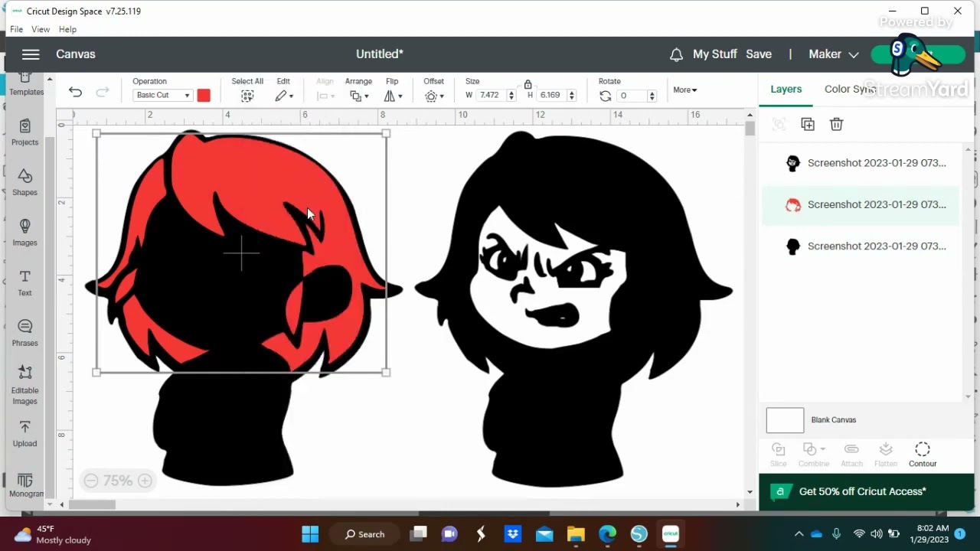Screen dimensions: 980x551
Task: Zoom in with the plus button
Action: pos(145,481)
